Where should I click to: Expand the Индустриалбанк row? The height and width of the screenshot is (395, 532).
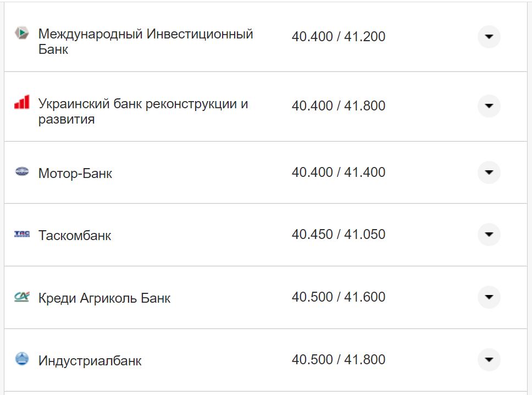coord(488,360)
